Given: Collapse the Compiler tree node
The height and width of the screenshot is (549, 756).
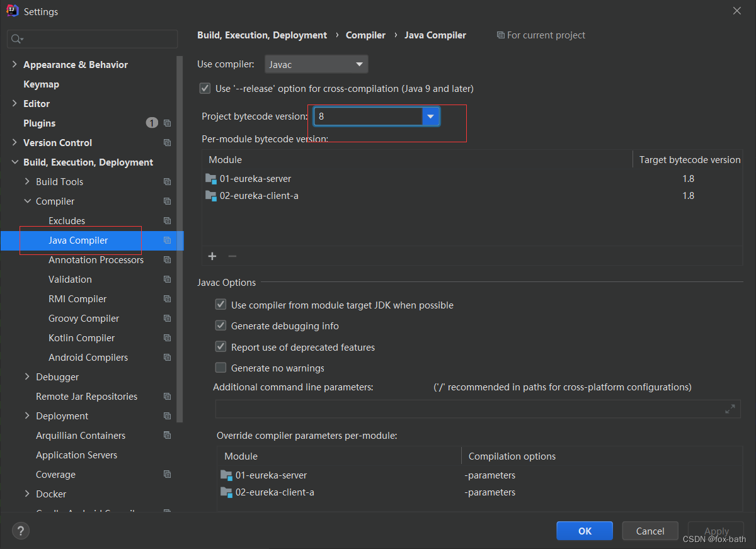Looking at the screenshot, I should [x=27, y=201].
